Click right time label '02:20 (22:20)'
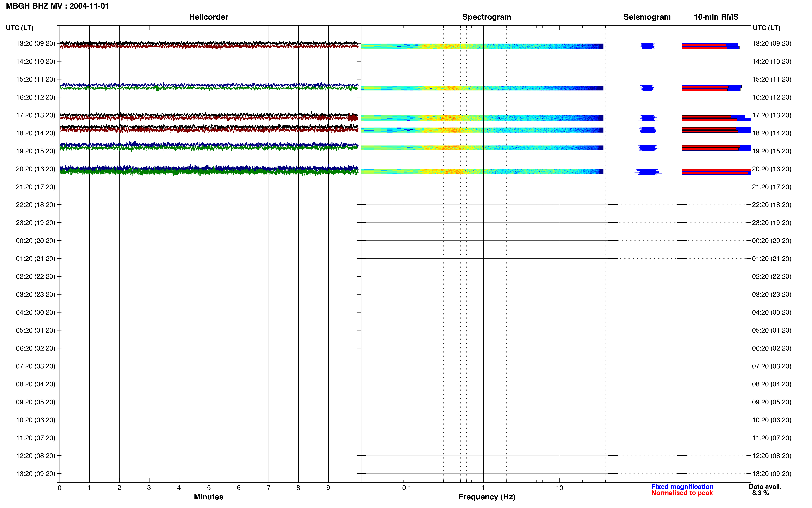The image size is (812, 508). (772, 277)
